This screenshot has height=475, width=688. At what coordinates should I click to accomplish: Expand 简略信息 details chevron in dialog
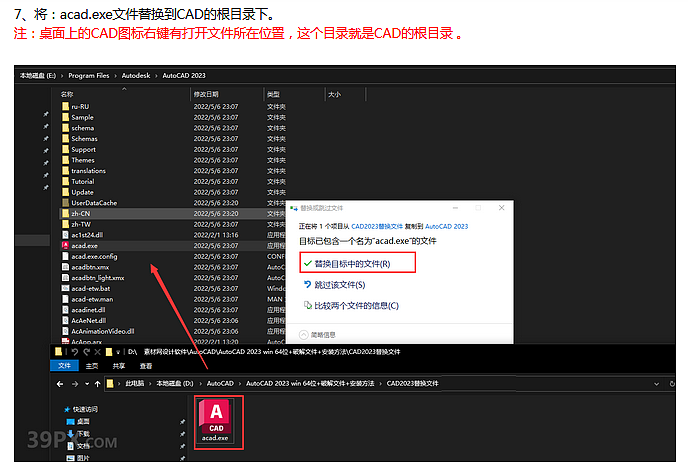[303, 335]
